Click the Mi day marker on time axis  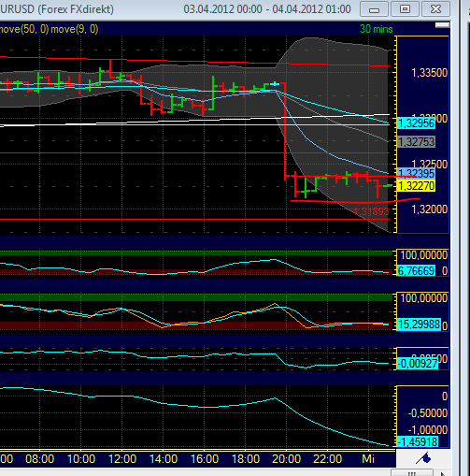coord(368,459)
